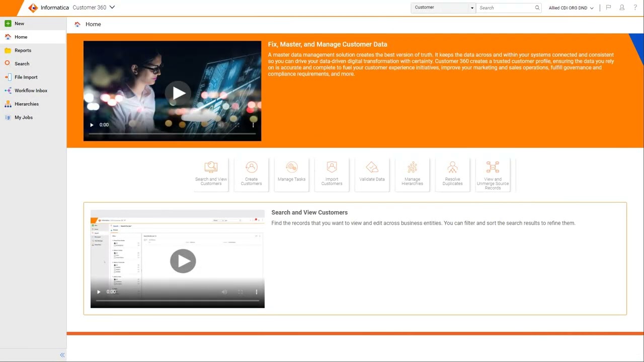Open the Customer entity type dropdown

pos(443,8)
